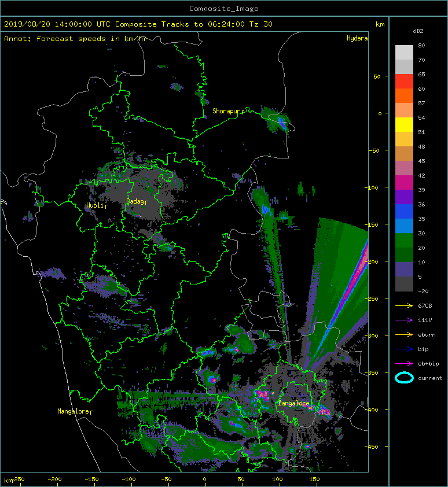Click the dBZ legend heading
Viewport: 448px width, 487px height.
pos(418,31)
